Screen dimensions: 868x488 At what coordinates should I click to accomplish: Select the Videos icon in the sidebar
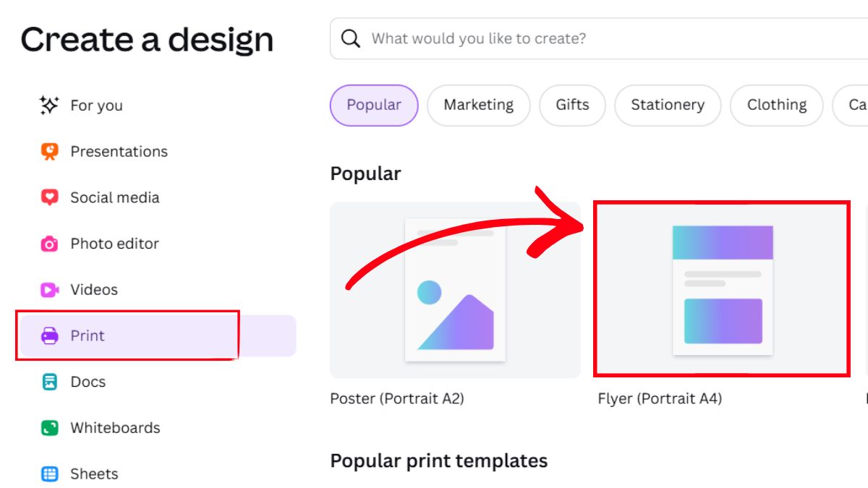tap(50, 289)
